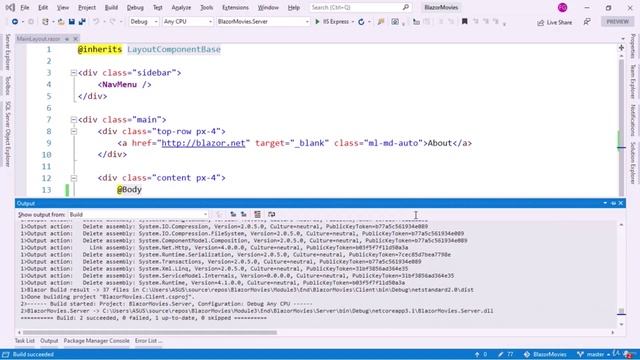
Task: Go to next message in Output
Action: [x=244, y=214]
